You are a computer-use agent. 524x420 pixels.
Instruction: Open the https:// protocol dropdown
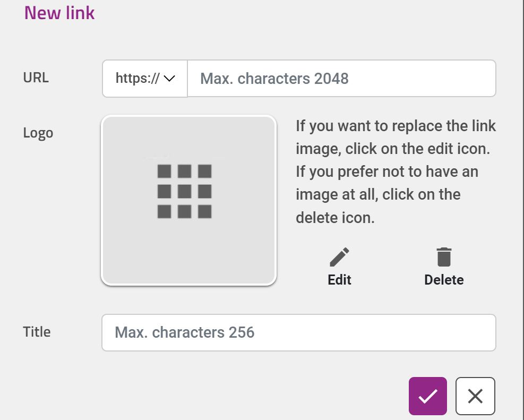(145, 79)
